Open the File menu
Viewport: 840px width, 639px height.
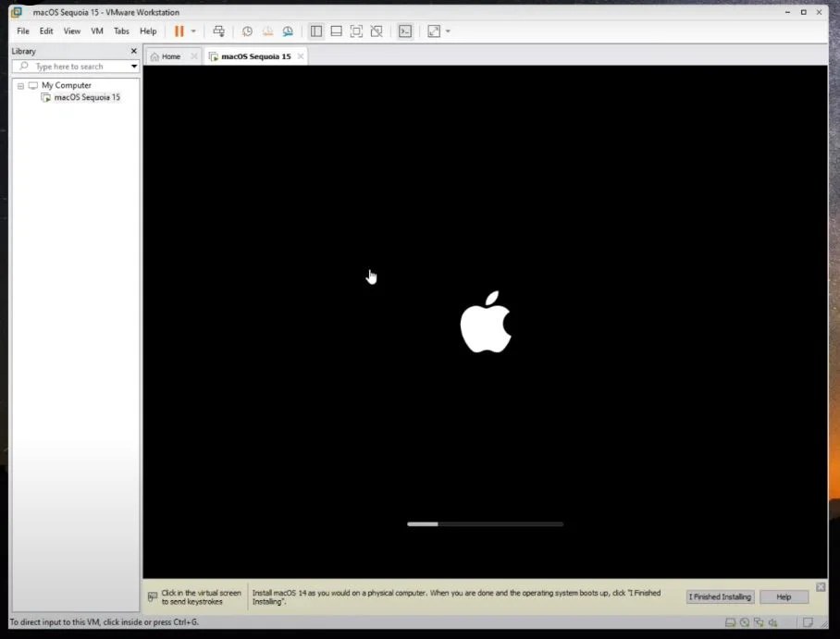pyautogui.click(x=23, y=31)
